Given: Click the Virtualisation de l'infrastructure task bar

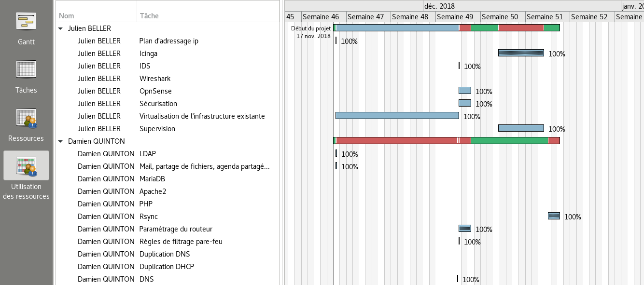Looking at the screenshot, I should (397, 116).
